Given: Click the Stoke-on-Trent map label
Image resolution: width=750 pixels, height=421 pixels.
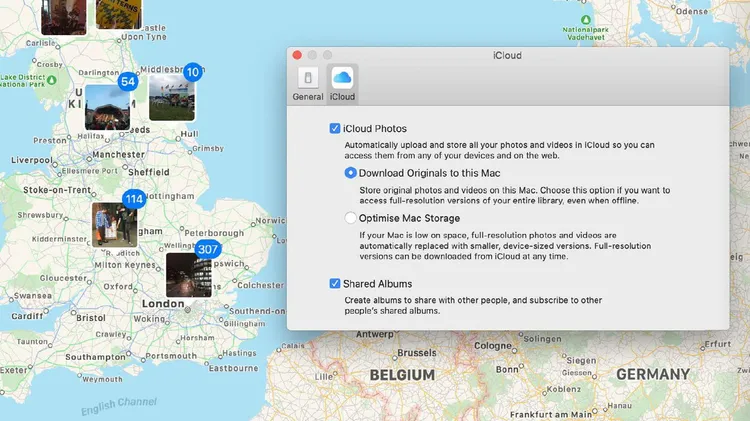Looking at the screenshot, I should (x=57, y=190).
